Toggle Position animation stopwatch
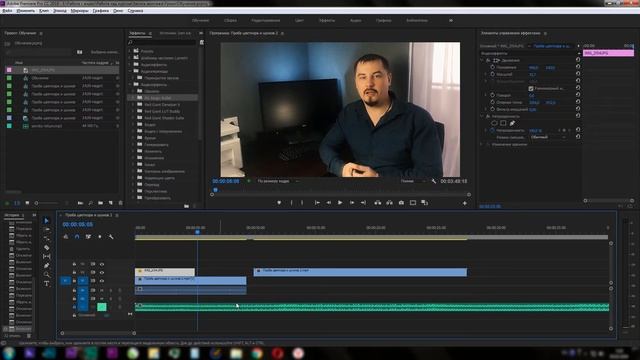 click(x=492, y=67)
